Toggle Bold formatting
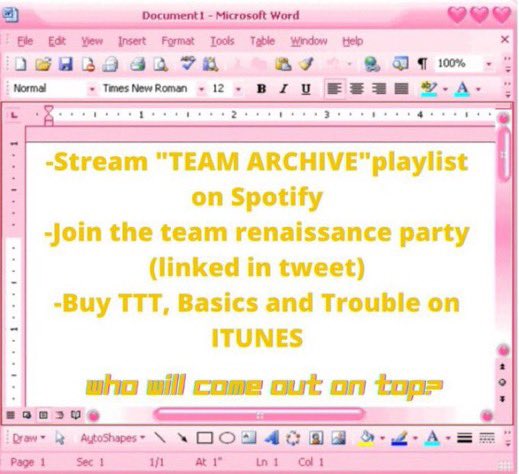Screen dimensions: 519x474 pyautogui.click(x=262, y=89)
